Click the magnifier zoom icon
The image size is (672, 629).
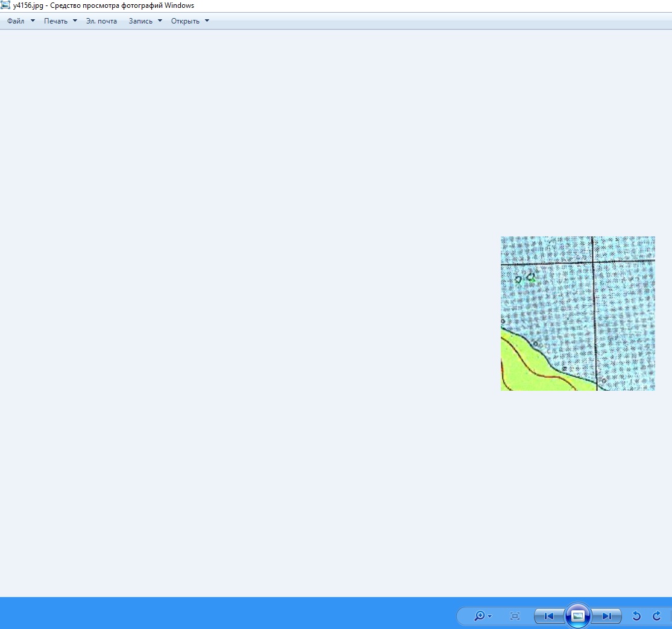(479, 616)
